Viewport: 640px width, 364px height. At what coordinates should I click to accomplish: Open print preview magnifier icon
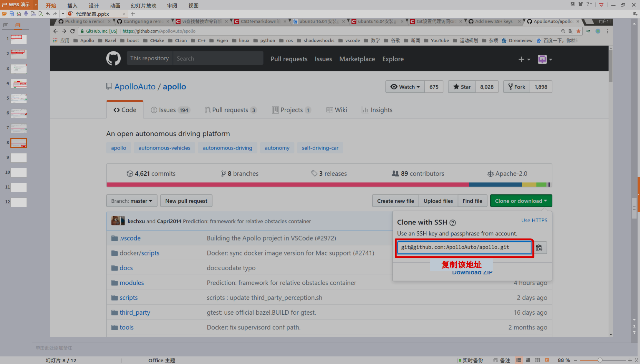click(x=40, y=14)
